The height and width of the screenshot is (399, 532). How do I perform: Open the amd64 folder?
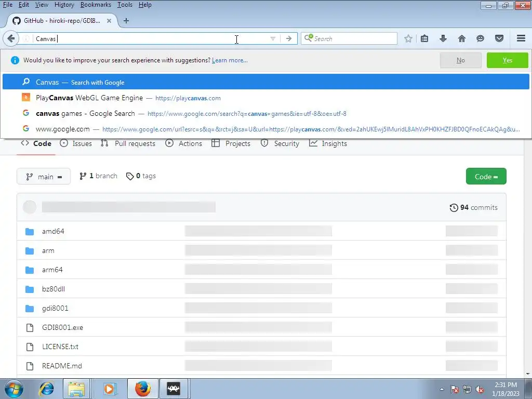[53, 231]
